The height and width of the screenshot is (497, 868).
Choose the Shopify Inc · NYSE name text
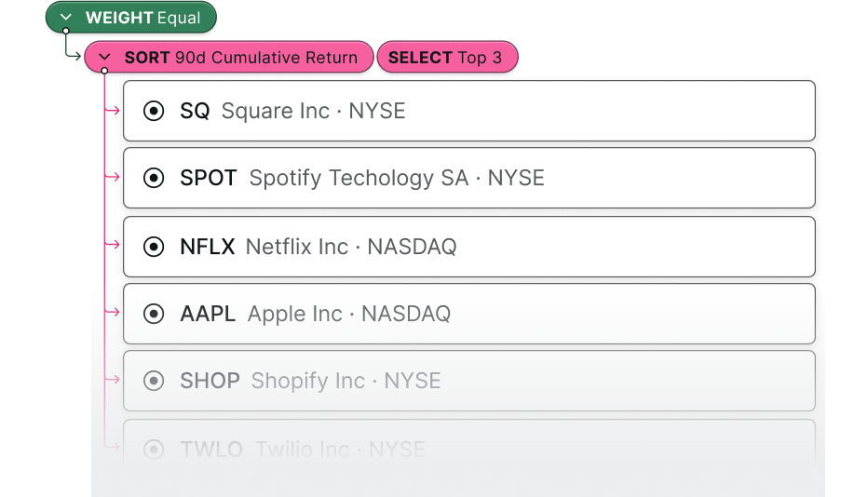(346, 381)
